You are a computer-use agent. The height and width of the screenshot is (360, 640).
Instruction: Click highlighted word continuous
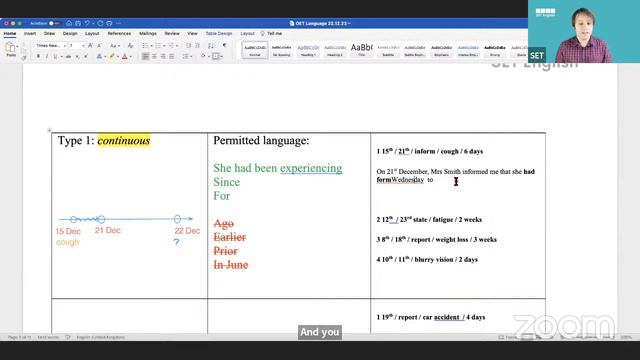coord(124,141)
